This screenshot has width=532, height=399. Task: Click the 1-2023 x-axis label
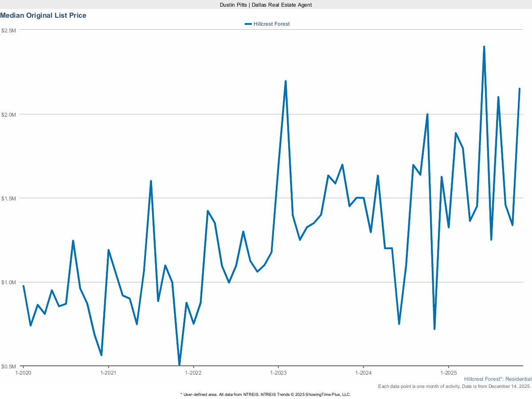pos(278,373)
